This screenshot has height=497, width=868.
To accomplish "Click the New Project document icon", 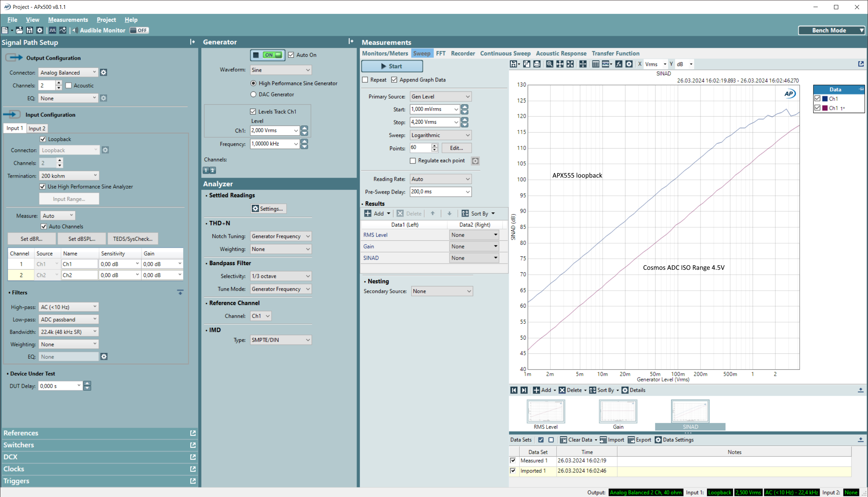I will point(5,30).
